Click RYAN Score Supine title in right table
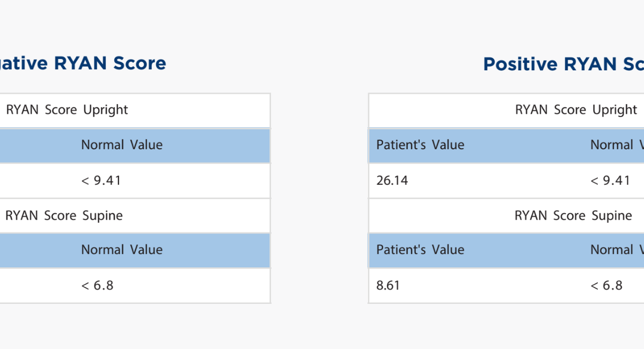This screenshot has width=644, height=349. tap(573, 215)
